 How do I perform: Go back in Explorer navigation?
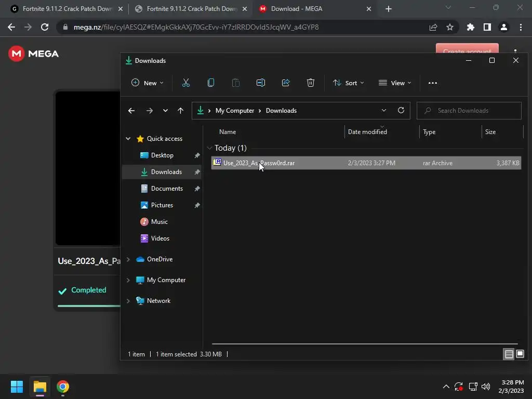(x=131, y=111)
